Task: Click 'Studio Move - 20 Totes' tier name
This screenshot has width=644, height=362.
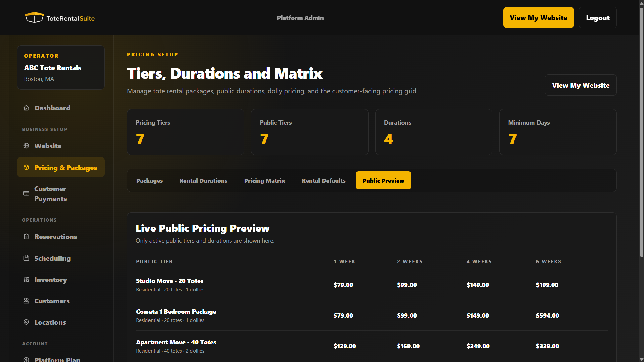Action: pos(170,281)
